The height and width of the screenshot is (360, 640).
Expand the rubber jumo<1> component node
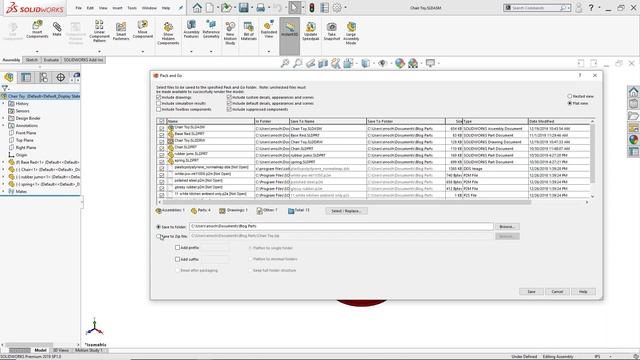point(4,177)
